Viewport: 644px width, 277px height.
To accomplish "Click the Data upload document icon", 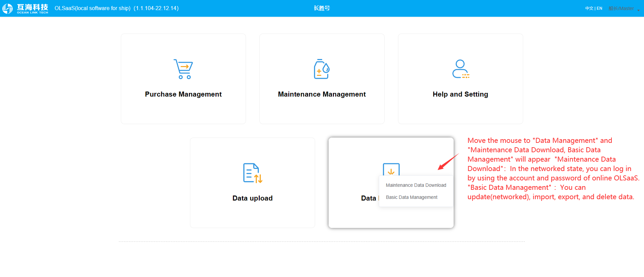I will tap(253, 173).
